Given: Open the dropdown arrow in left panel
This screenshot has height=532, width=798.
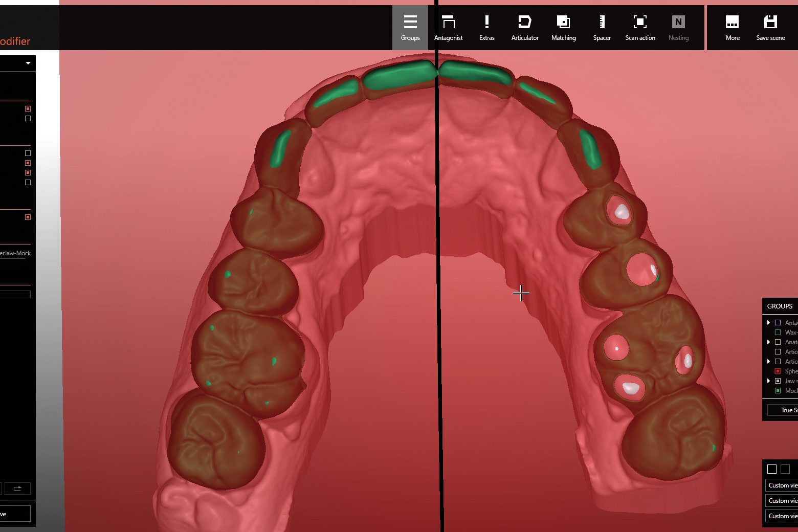Looking at the screenshot, I should (x=28, y=63).
